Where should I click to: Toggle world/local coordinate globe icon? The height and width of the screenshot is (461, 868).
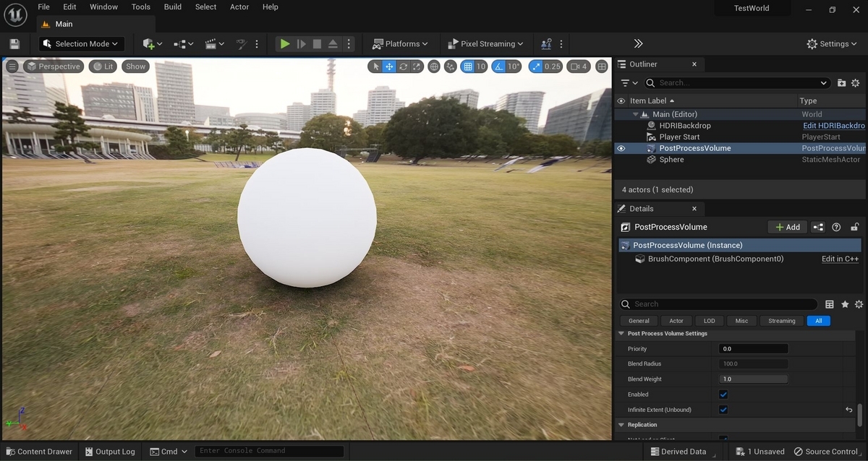434,66
